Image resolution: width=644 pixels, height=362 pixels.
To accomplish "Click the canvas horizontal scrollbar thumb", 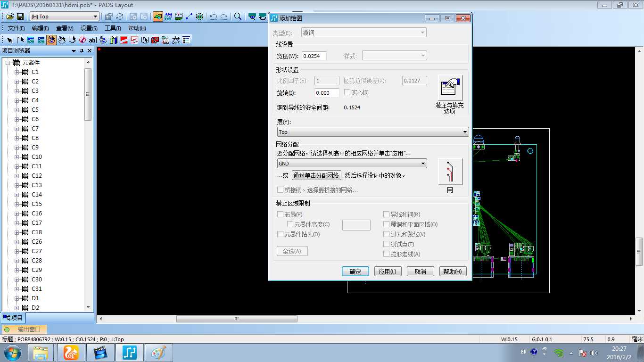I will pyautogui.click(x=237, y=319).
